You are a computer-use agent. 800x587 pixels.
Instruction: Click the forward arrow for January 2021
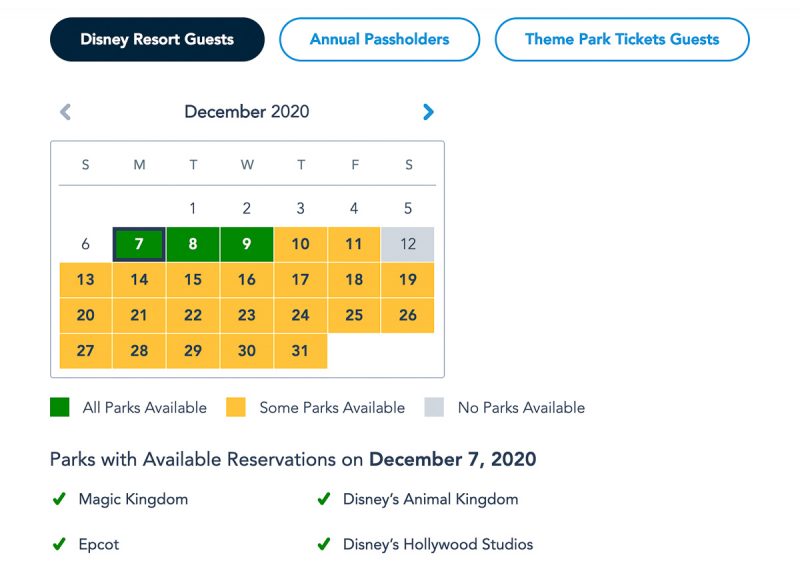coord(428,112)
